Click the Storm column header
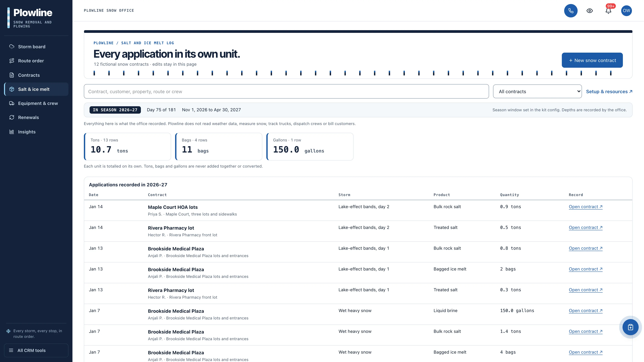 (344, 195)
